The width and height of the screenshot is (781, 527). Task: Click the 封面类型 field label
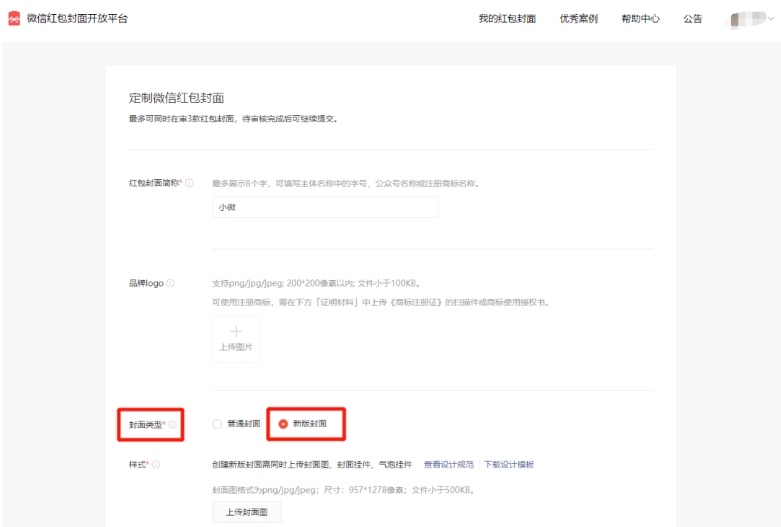tap(145, 424)
